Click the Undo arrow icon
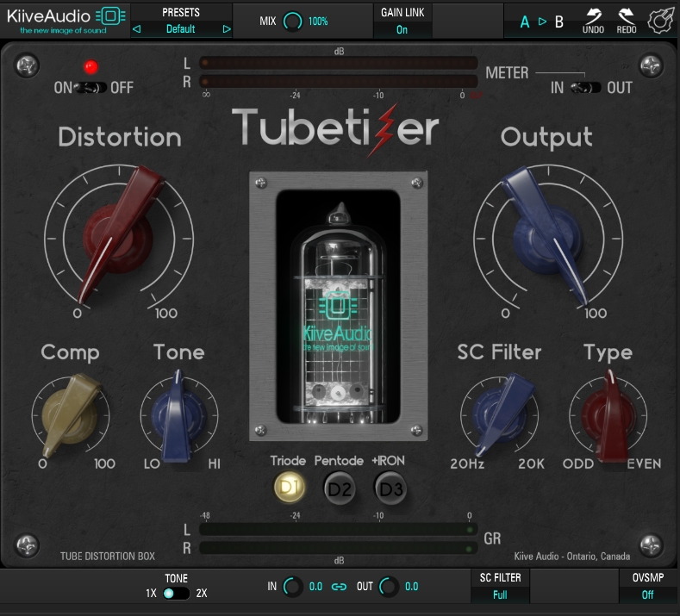Screen dimensions: 680x616 593,16
